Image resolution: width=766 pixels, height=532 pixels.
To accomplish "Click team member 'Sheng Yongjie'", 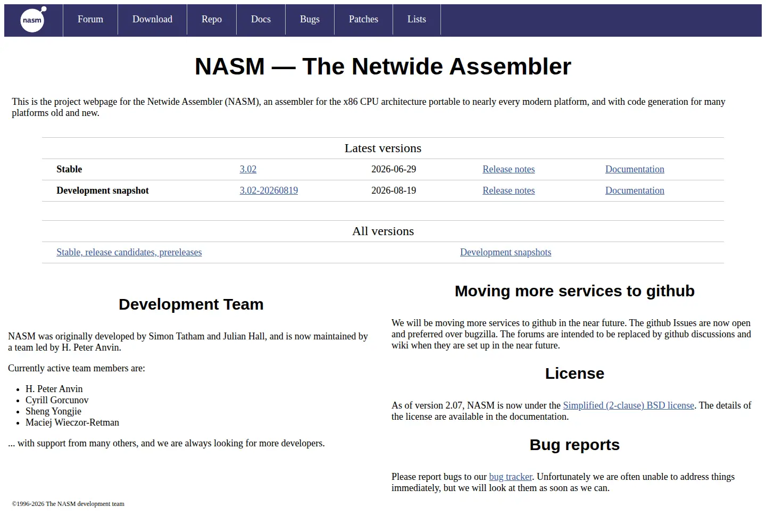I will (53, 411).
